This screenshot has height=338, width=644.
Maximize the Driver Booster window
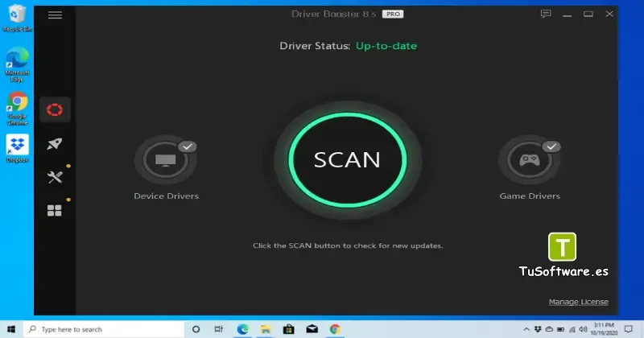coord(588,14)
